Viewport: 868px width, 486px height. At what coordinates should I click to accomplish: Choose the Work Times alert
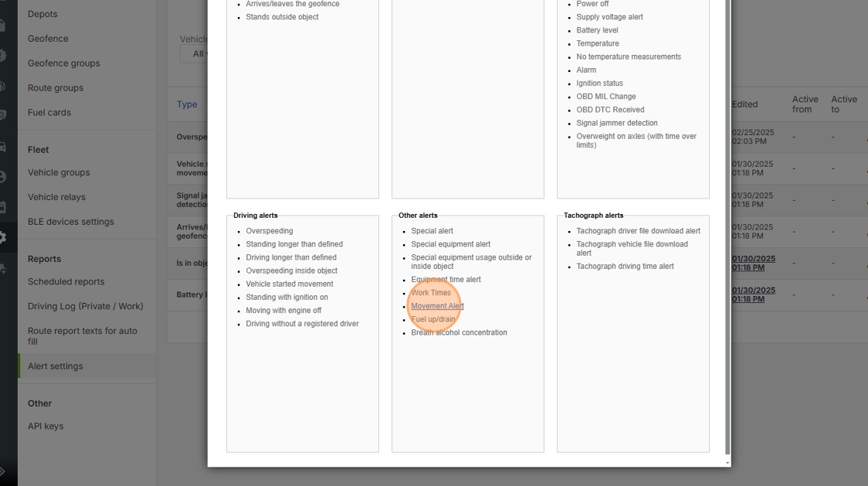click(x=431, y=293)
